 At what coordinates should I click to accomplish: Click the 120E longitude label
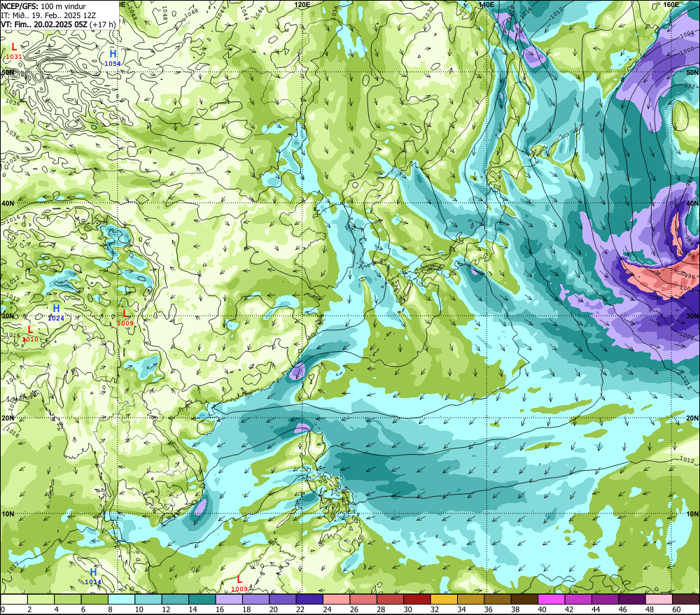[x=302, y=4]
